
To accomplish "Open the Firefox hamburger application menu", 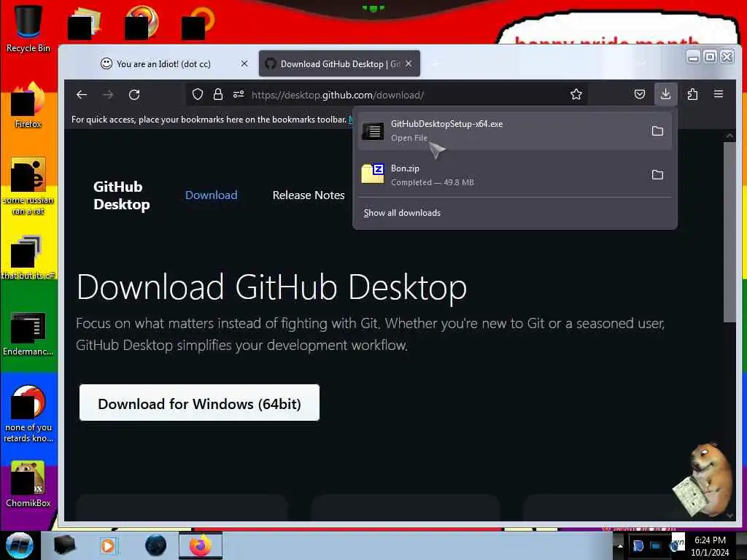I will click(719, 94).
